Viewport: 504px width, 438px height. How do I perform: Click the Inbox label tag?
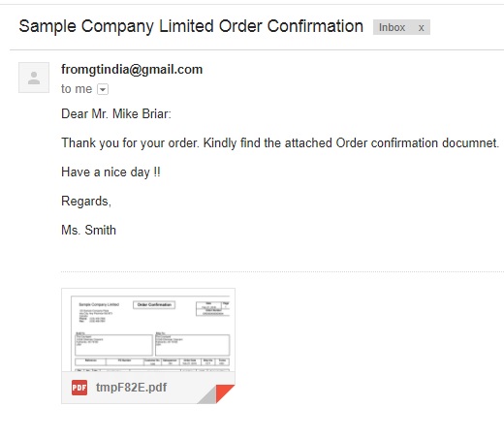392,27
